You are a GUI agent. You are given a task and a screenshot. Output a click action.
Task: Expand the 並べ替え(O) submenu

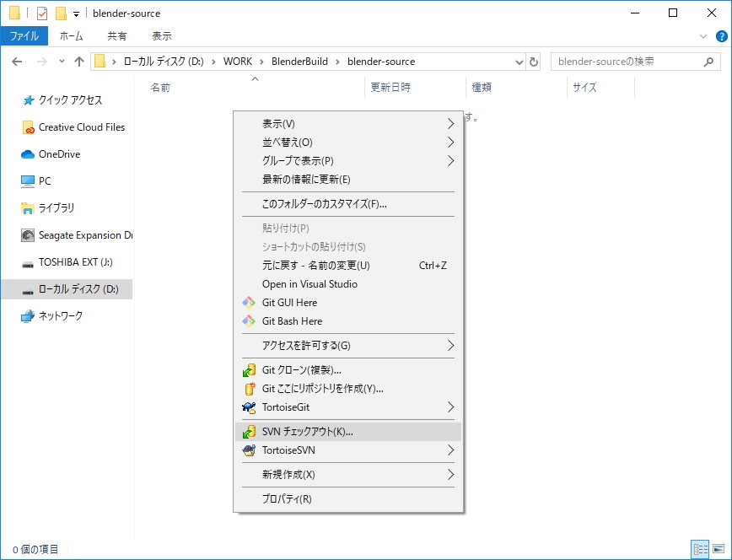(x=450, y=143)
